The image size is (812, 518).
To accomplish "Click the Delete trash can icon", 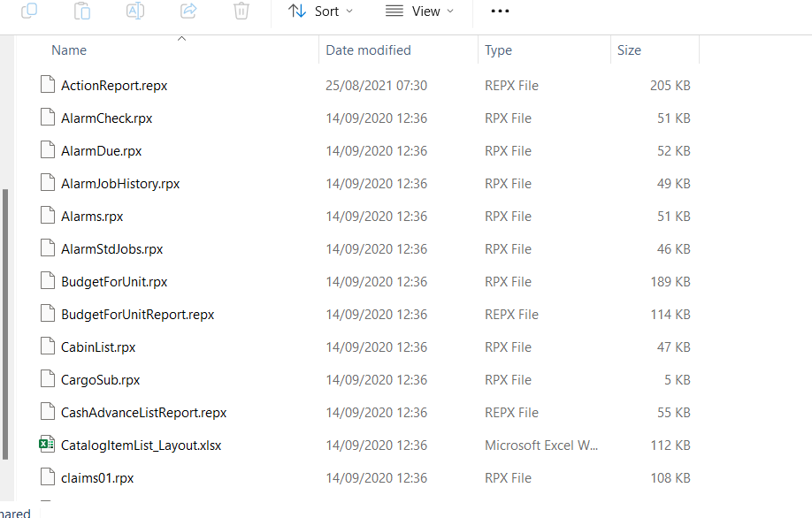I will click(241, 11).
